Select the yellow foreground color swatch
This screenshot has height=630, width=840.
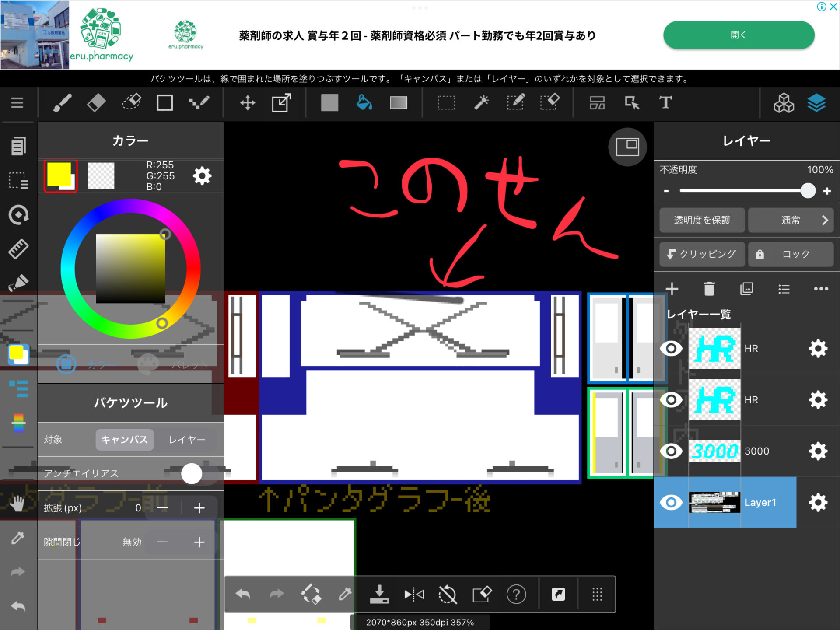tap(59, 174)
